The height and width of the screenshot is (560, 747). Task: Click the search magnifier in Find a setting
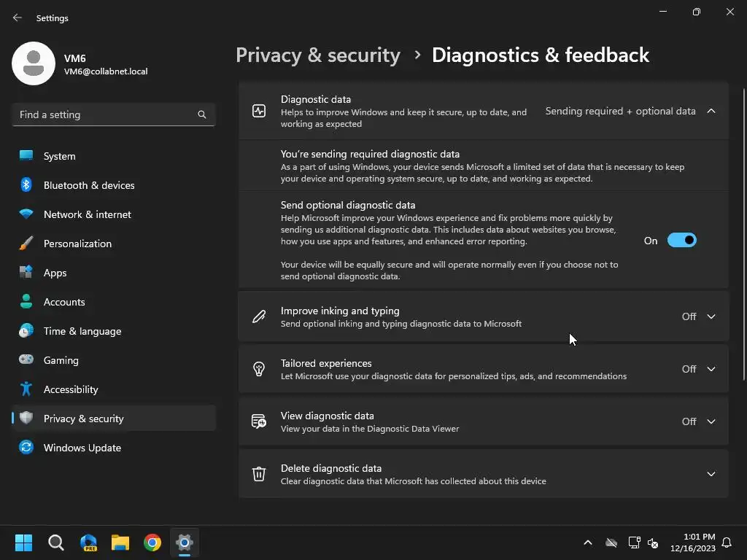click(202, 114)
